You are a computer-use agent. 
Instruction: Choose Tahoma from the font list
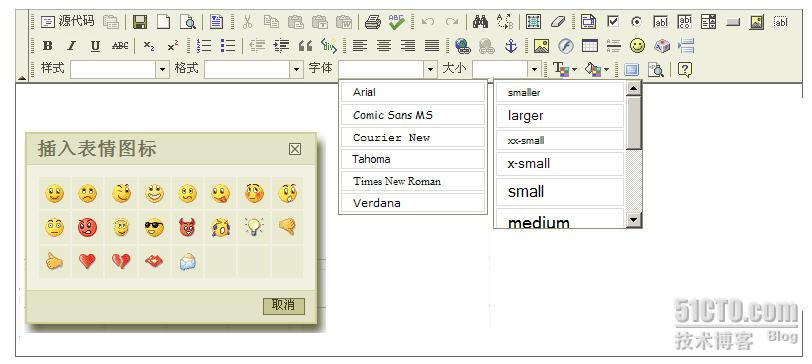(413, 159)
